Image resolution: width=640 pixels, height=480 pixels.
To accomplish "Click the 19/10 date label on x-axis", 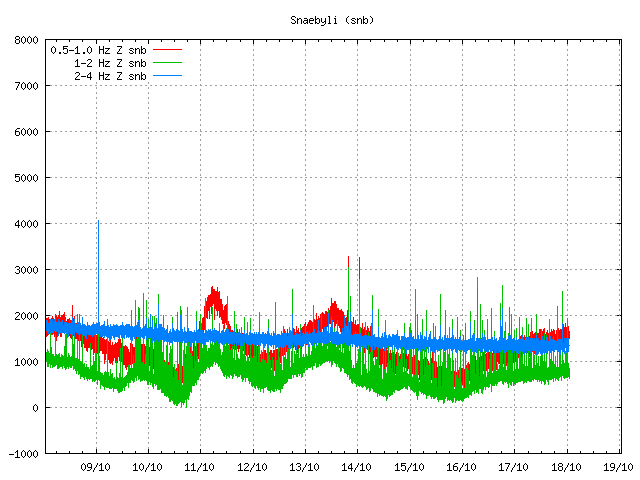I will (617, 466).
